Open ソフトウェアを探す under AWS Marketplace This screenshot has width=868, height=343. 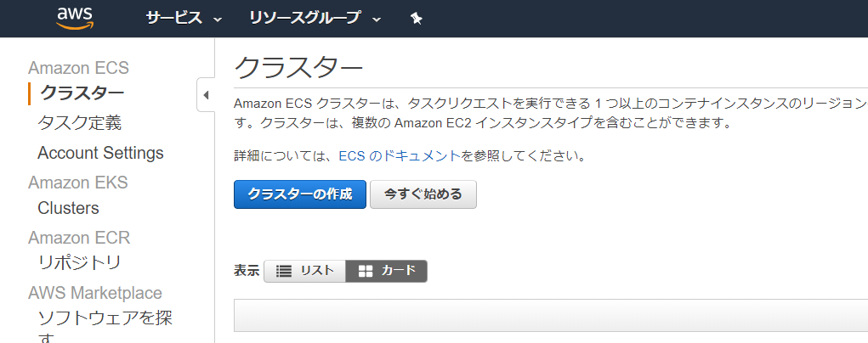point(105,326)
